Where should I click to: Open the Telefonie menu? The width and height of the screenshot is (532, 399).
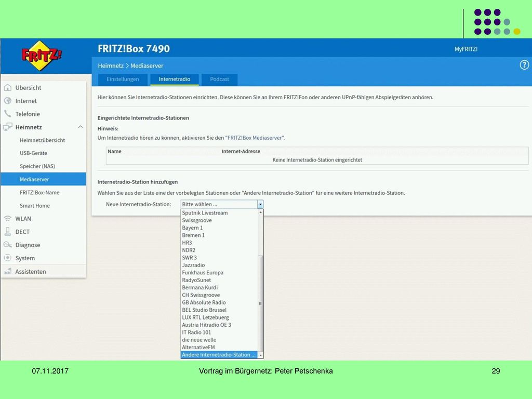click(28, 114)
